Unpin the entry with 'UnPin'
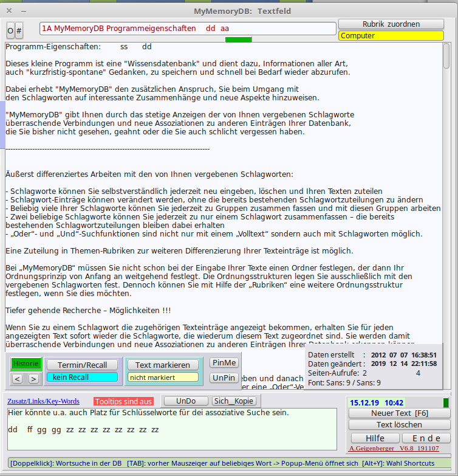This screenshot has width=458, height=476. 224,378
